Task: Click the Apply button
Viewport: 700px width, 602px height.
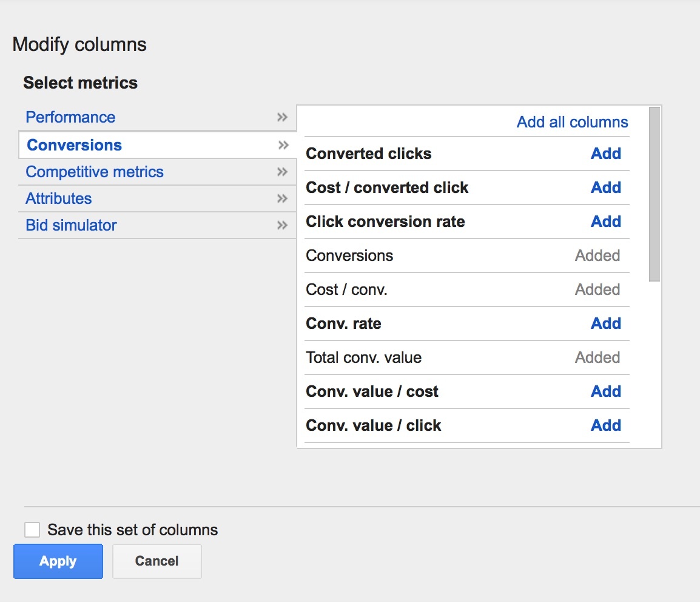Action: 58,561
